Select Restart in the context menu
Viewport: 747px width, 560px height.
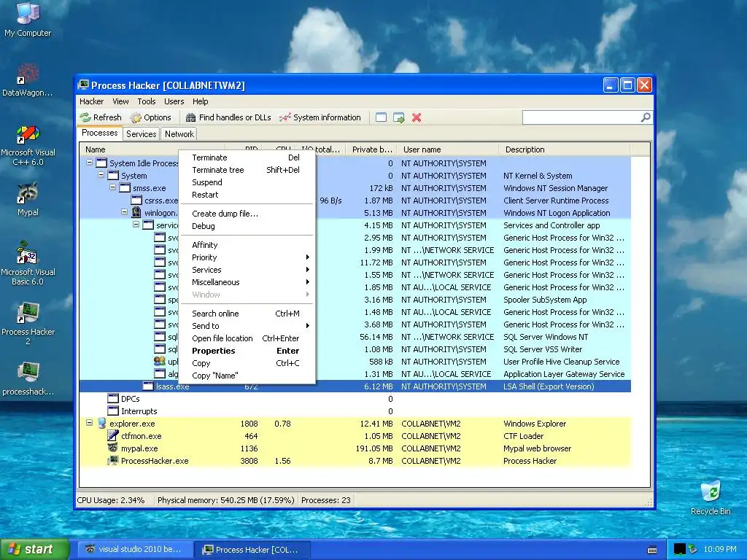247,194
